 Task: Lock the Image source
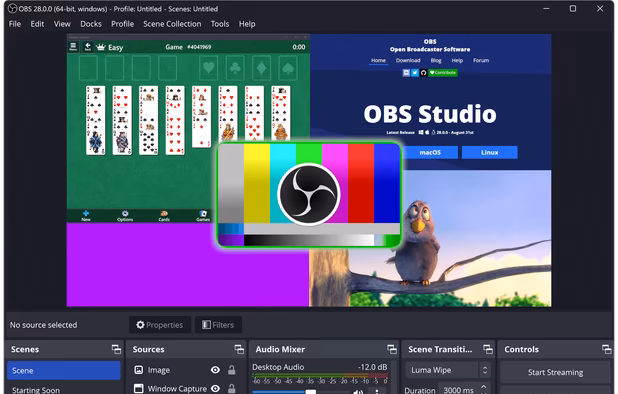[x=232, y=370]
